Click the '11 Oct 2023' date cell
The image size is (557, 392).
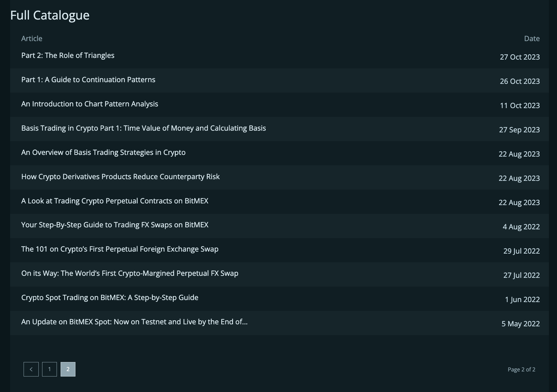(520, 105)
